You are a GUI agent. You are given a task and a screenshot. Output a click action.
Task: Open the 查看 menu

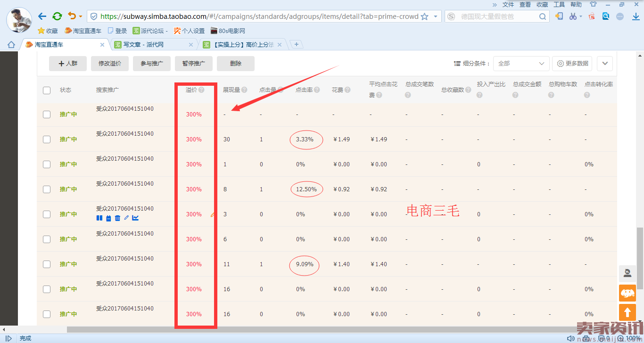pyautogui.click(x=525, y=4)
